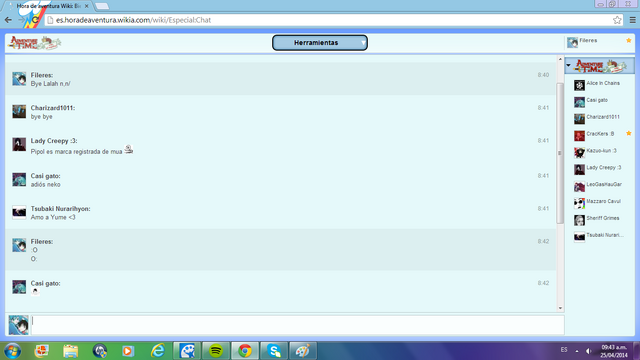The height and width of the screenshot is (360, 640).
Task: Click username 'Lady Creepy :3:' in chat
Action: (x=54, y=140)
